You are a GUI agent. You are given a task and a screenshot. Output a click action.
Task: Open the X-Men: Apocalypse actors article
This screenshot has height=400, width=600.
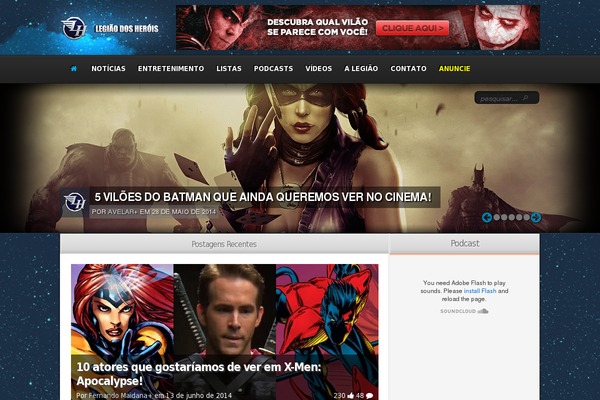(199, 374)
